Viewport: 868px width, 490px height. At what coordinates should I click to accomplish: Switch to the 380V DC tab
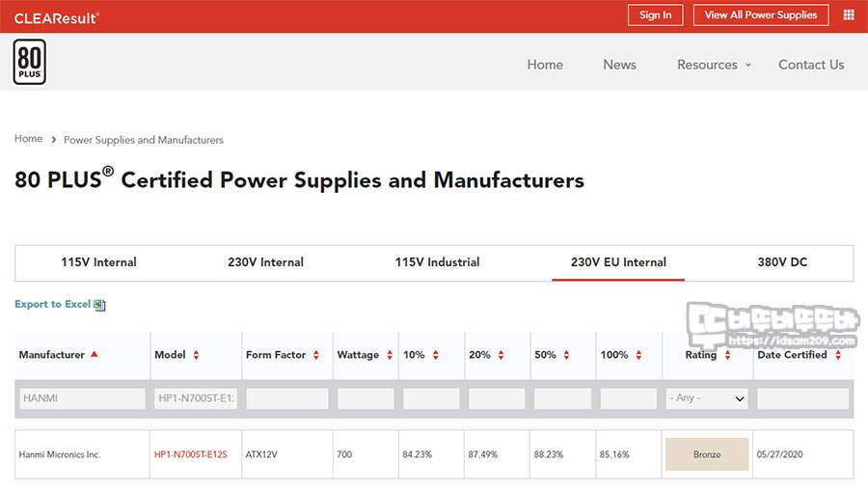pos(782,262)
